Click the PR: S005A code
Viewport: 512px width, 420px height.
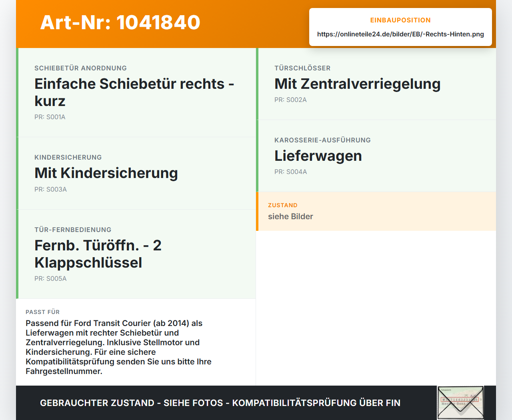[x=50, y=278]
